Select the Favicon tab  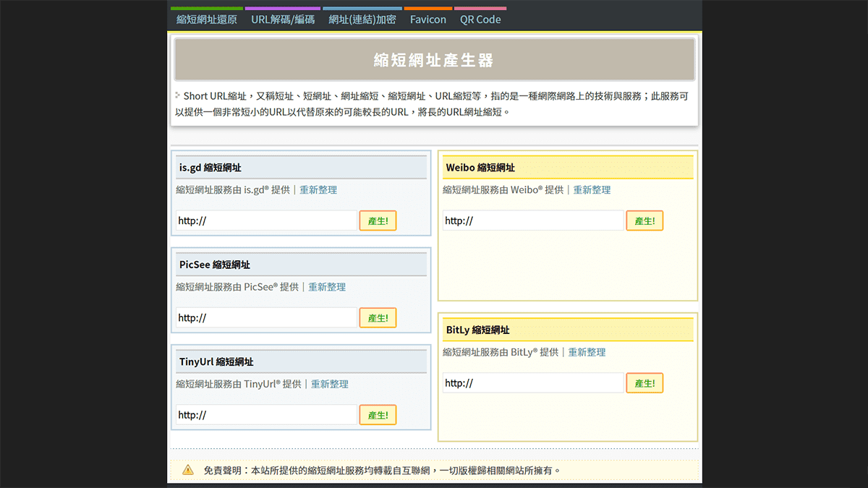click(428, 20)
